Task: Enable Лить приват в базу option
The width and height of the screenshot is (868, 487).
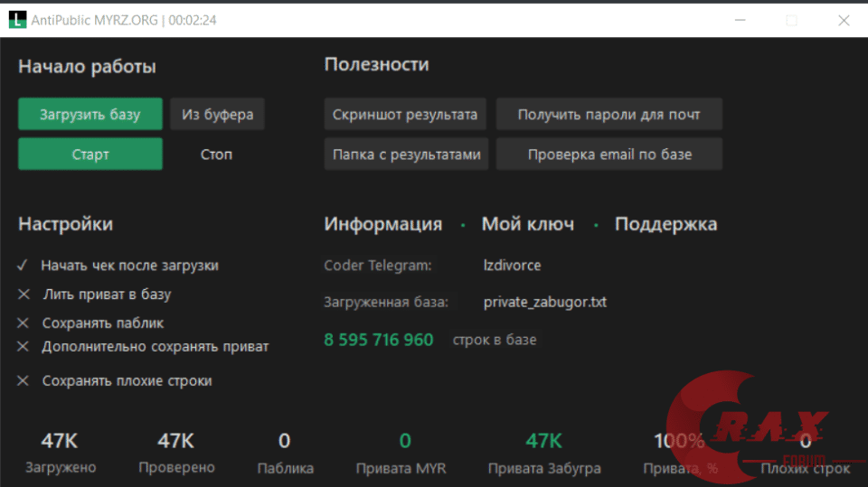Action: [x=94, y=294]
